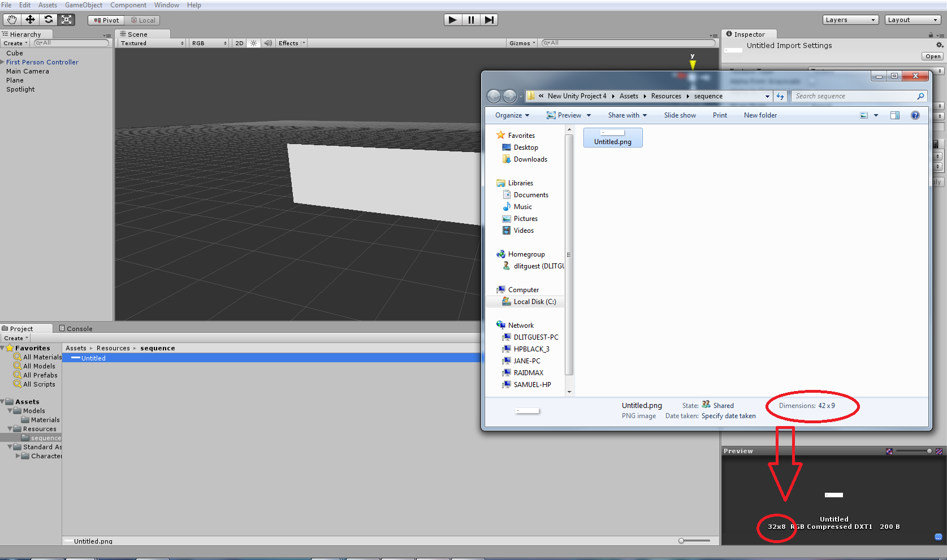This screenshot has width=947, height=560.
Task: Toggle scene lighting sun icon
Action: pyautogui.click(x=253, y=43)
